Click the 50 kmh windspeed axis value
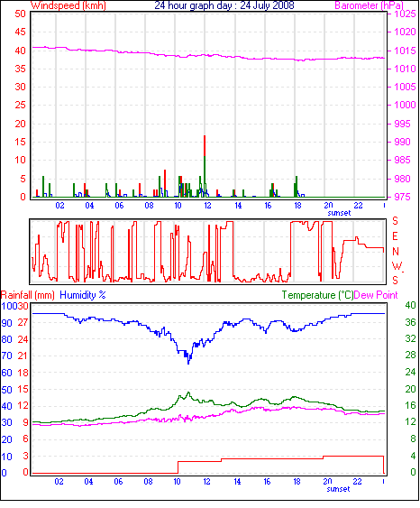Image resolution: width=420 pixels, height=508 pixels. click(20, 14)
